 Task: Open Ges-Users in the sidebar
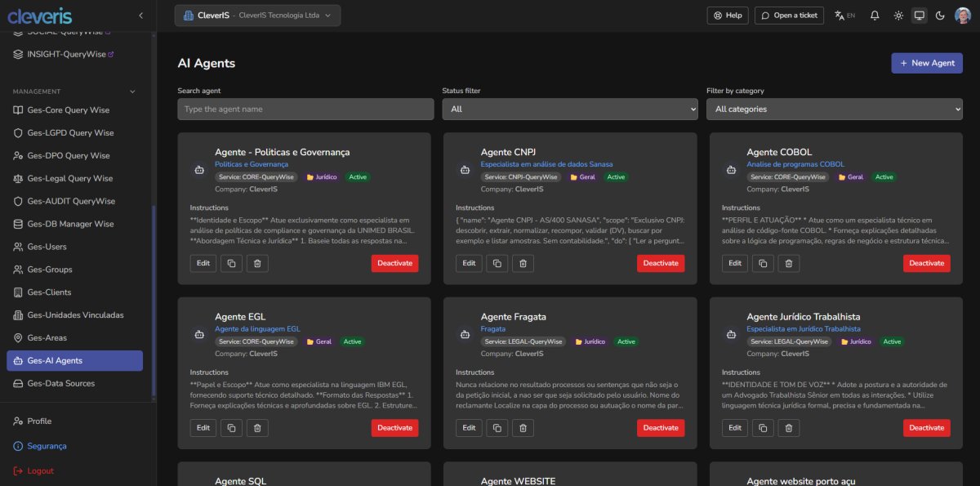click(x=47, y=247)
